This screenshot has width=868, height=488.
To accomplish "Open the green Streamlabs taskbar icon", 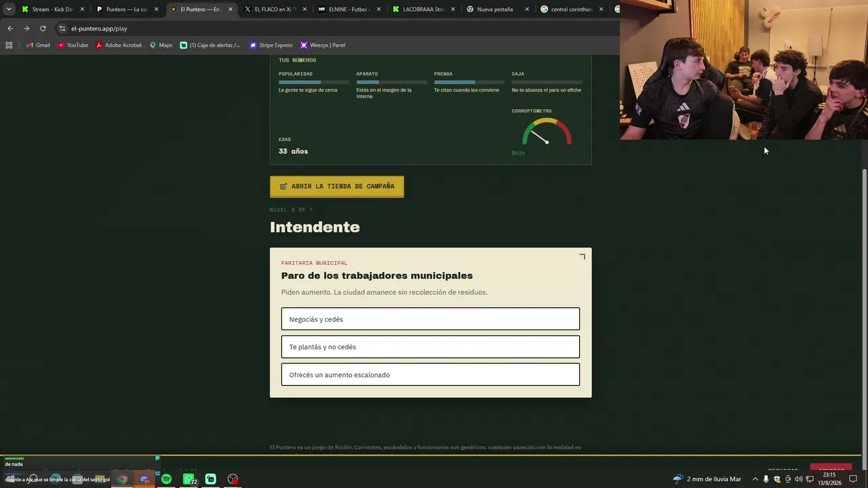I will click(211, 479).
